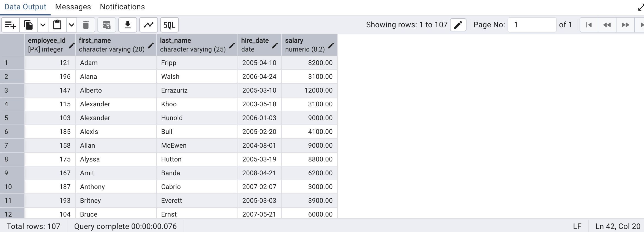Go to the previous page
This screenshot has width=644, height=232.
click(607, 25)
